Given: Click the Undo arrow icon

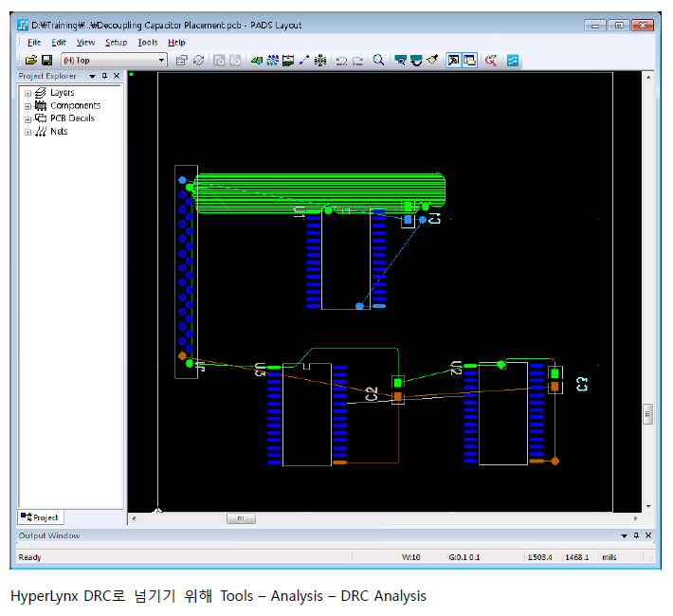Looking at the screenshot, I should point(341,61).
